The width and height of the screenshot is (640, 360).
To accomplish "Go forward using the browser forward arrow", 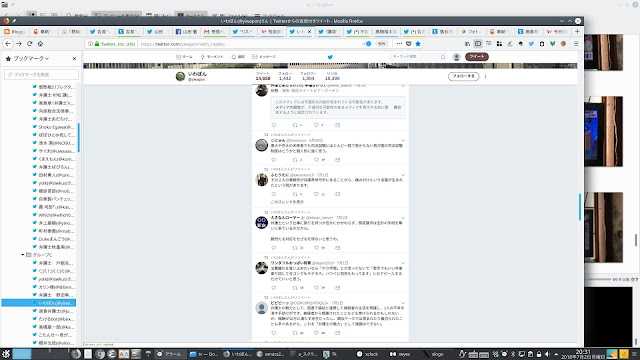I will [x=19, y=44].
